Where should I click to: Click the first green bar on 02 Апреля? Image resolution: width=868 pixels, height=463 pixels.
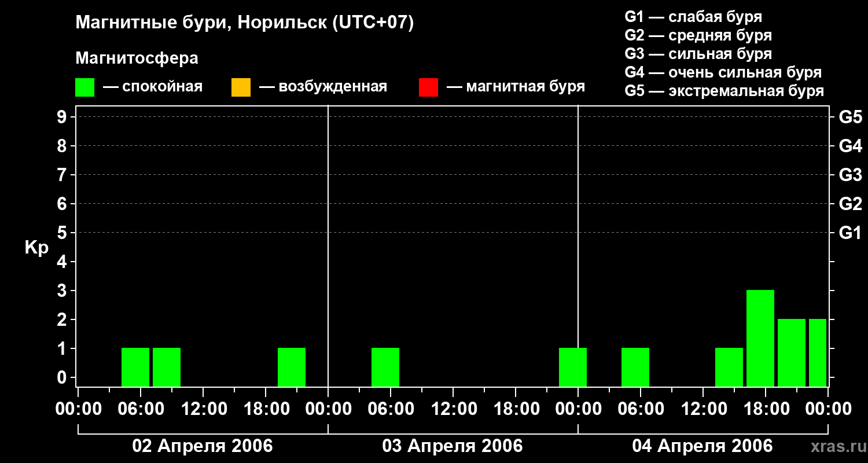coord(135,367)
